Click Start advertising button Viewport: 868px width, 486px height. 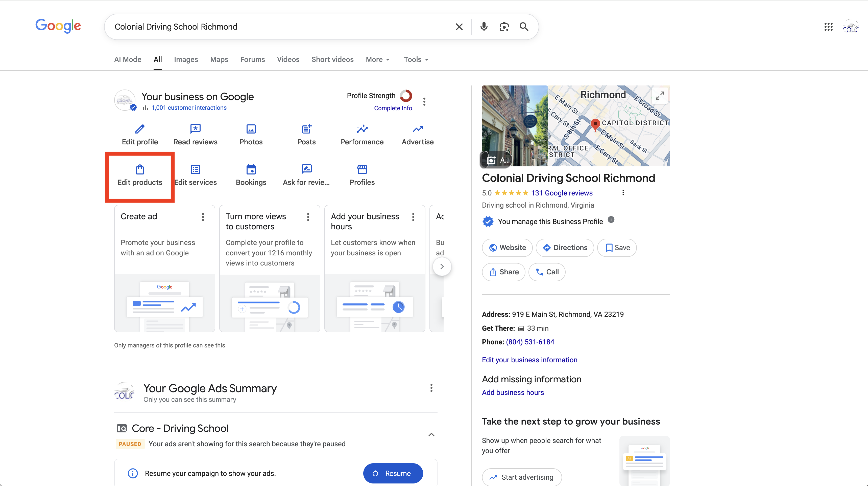522,477
